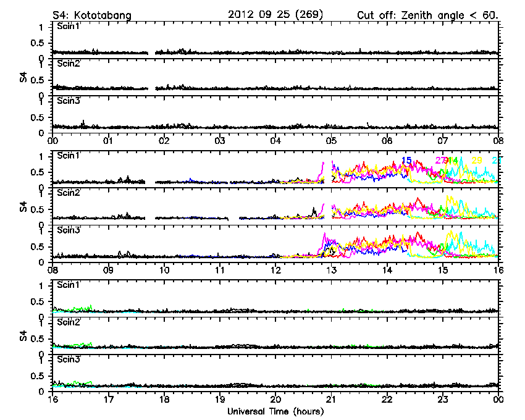
Task: Click the "22" hour tick label
Action: [x=387, y=399]
